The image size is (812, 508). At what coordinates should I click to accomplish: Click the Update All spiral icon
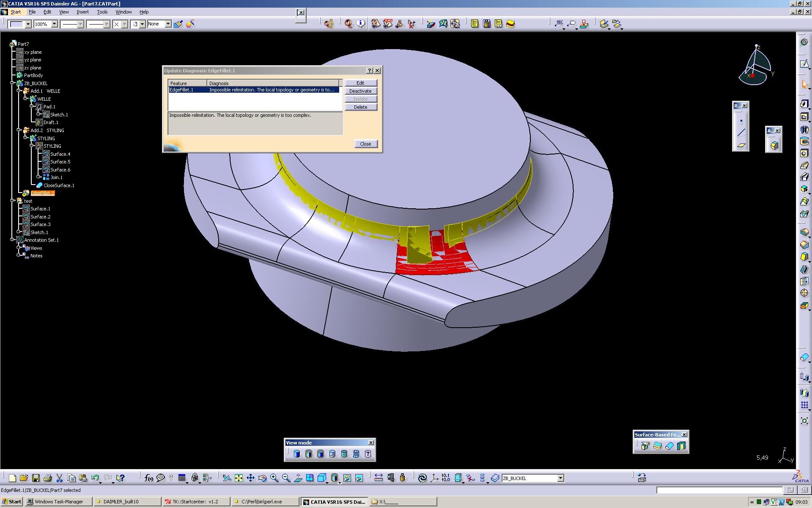click(x=422, y=478)
